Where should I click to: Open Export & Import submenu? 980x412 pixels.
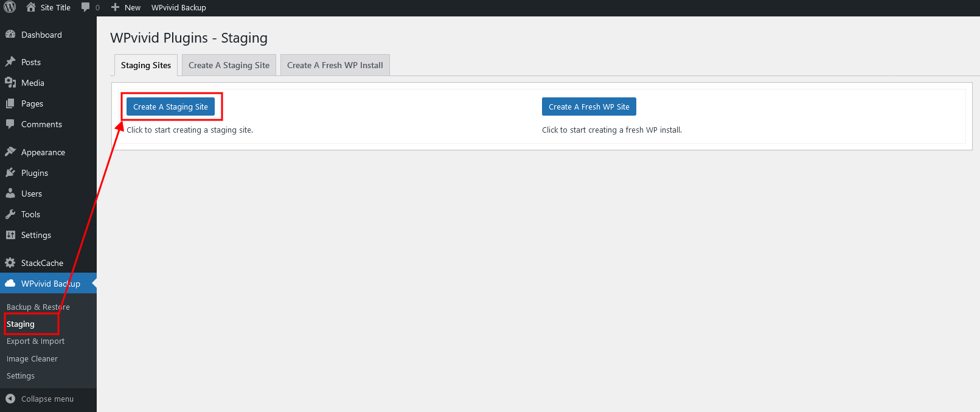pos(35,341)
